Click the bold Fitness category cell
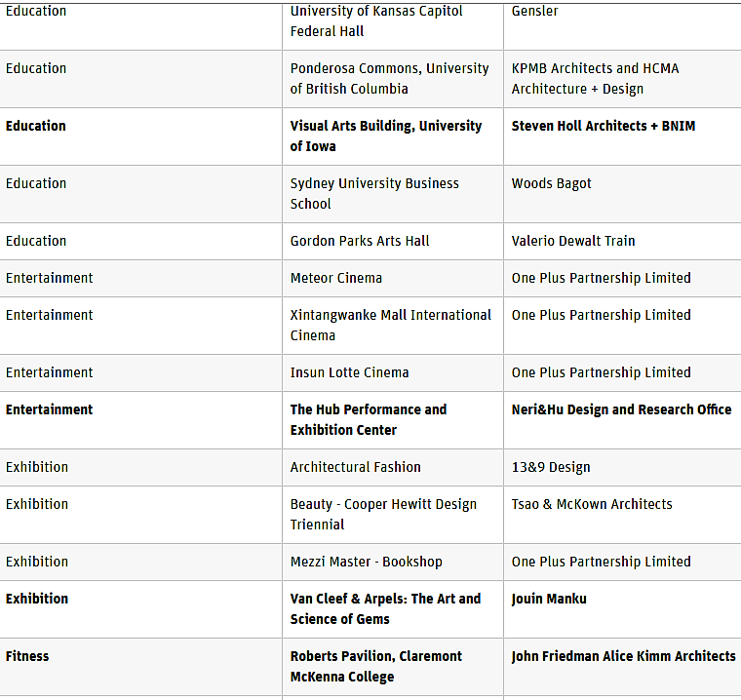Screen dimensions: 741x700 tap(140, 667)
